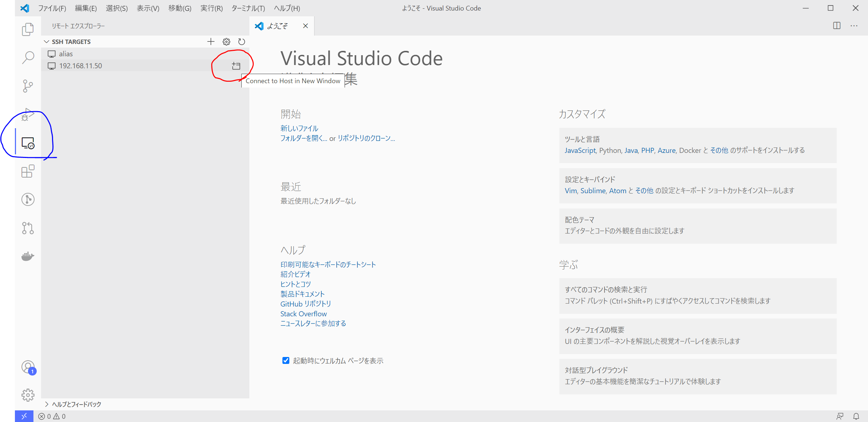Collapse the SSH TARGETS section
Screen dimensions: 868x422
coord(47,42)
